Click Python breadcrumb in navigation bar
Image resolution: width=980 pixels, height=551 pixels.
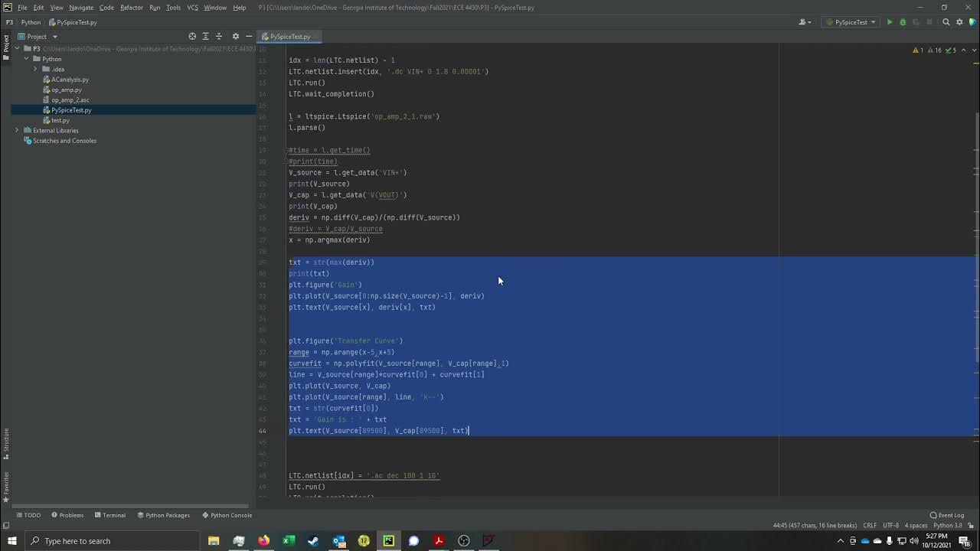click(31, 22)
